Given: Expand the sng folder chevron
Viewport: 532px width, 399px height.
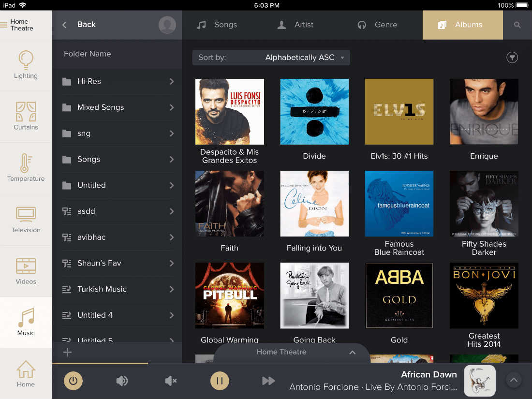Looking at the screenshot, I should tap(172, 133).
